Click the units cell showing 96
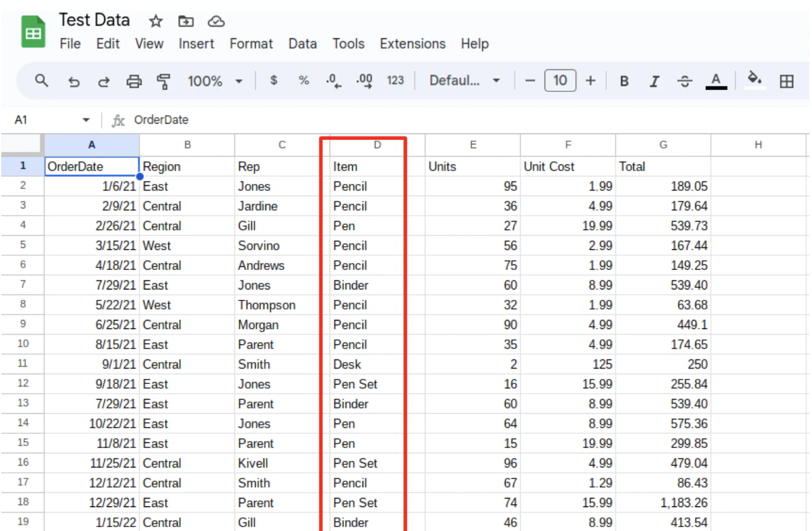Viewport: 812px width, 531px height. click(473, 463)
